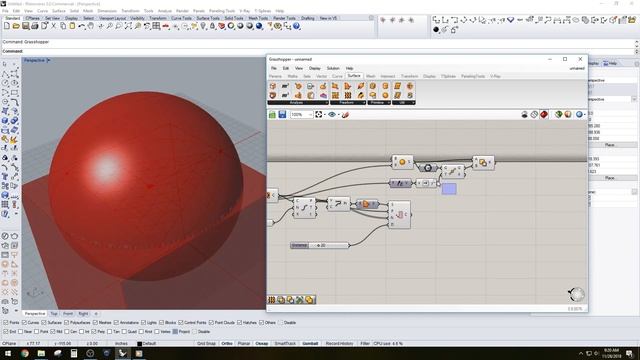Switch to the Top viewport tab
640x360 pixels.
[54, 314]
